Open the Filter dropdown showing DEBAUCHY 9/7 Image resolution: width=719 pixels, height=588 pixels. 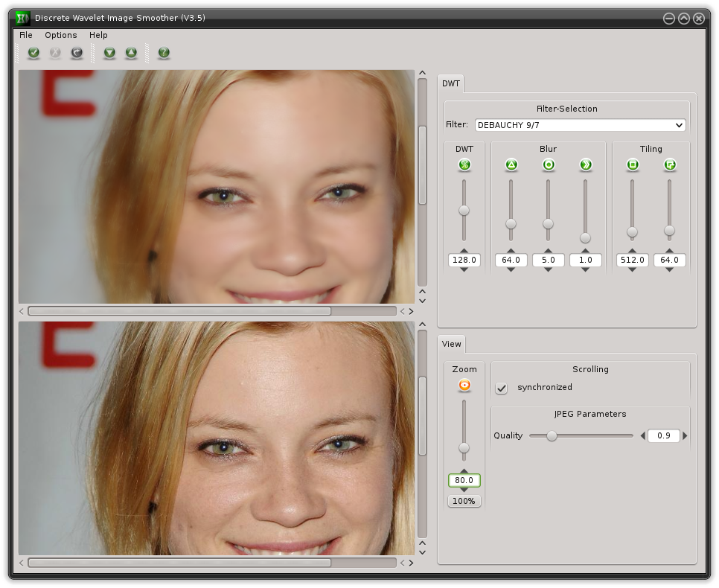(580, 125)
